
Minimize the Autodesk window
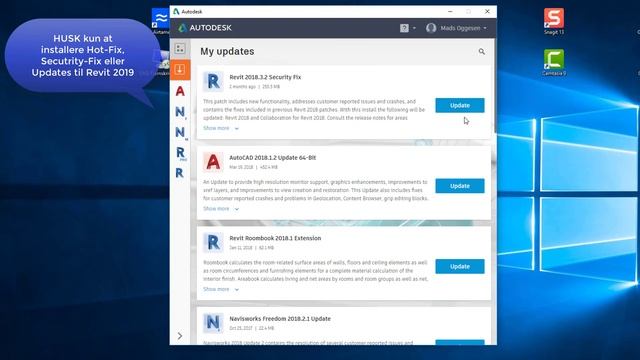point(450,11)
